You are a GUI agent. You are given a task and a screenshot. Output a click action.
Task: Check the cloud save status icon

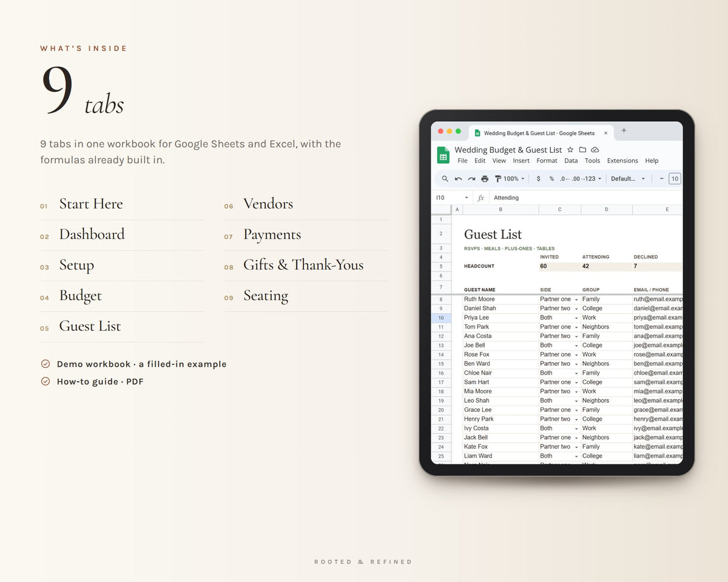pyautogui.click(x=595, y=150)
